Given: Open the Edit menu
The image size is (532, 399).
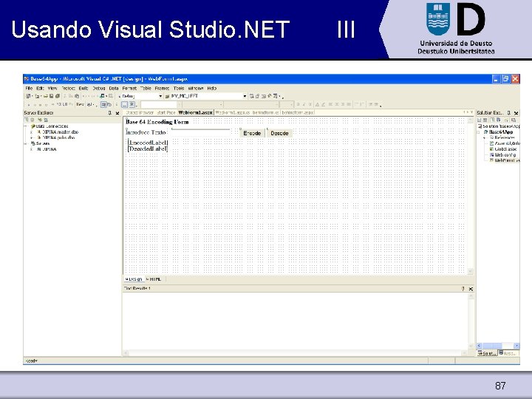Looking at the screenshot, I should click(x=40, y=88).
